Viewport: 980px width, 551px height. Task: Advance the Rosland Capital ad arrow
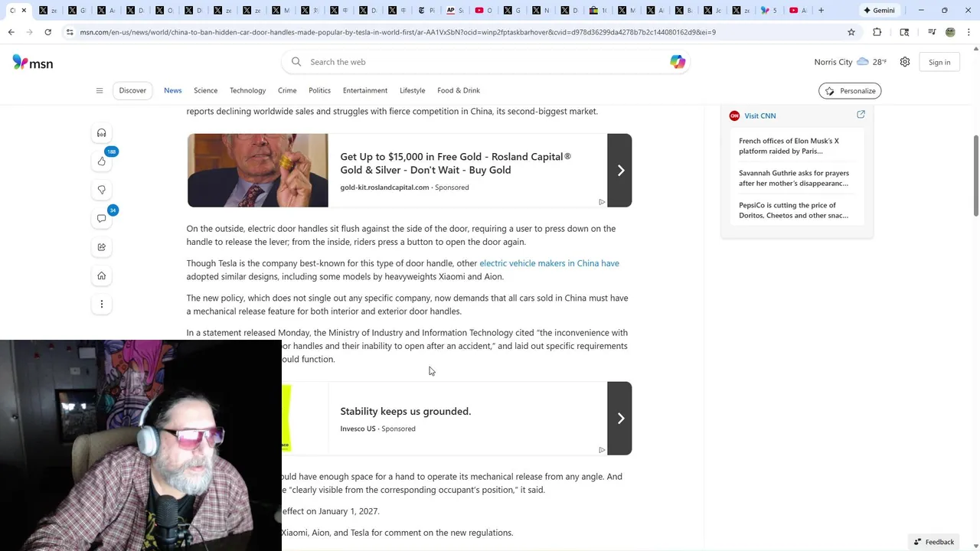pyautogui.click(x=619, y=170)
